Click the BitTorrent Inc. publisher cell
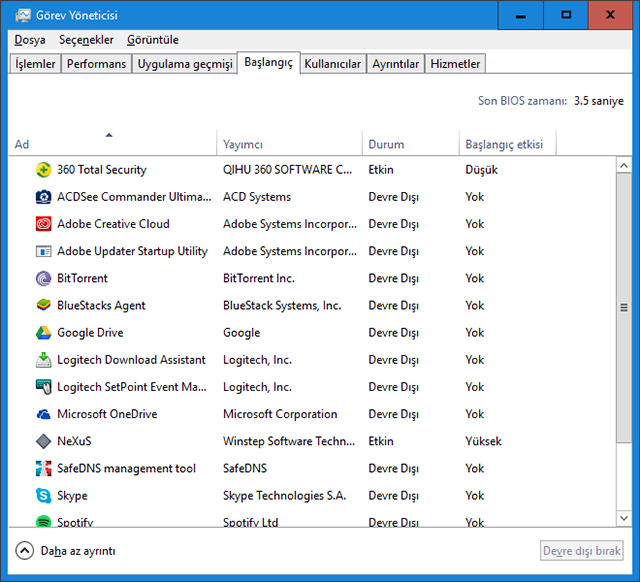 tap(259, 278)
